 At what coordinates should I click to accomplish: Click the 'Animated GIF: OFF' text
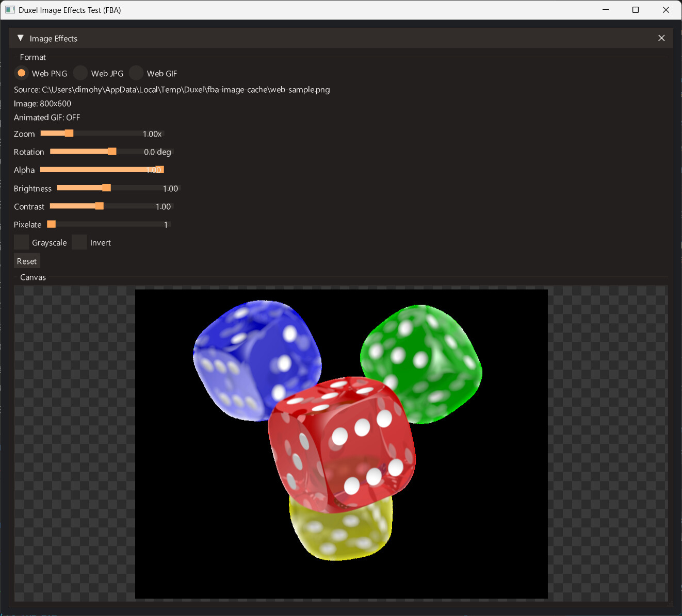[x=47, y=118]
